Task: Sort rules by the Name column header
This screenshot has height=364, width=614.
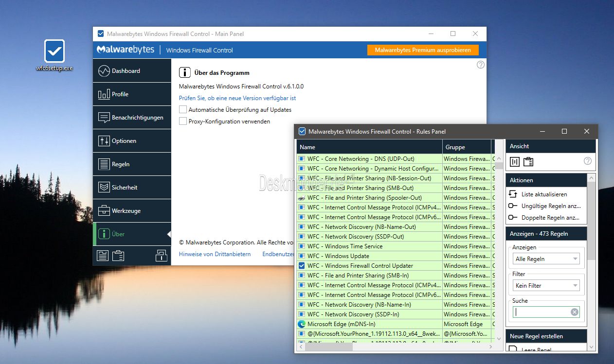Action: point(369,147)
